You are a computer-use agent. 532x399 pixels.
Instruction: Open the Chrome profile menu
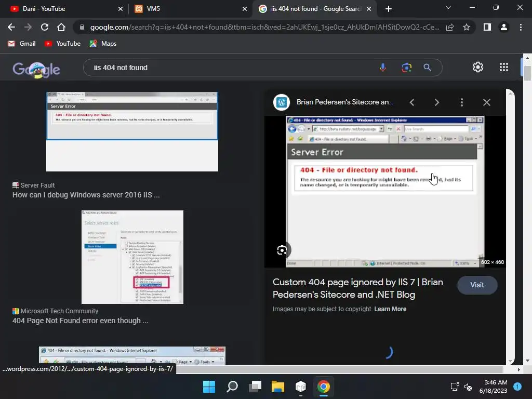[504, 27]
